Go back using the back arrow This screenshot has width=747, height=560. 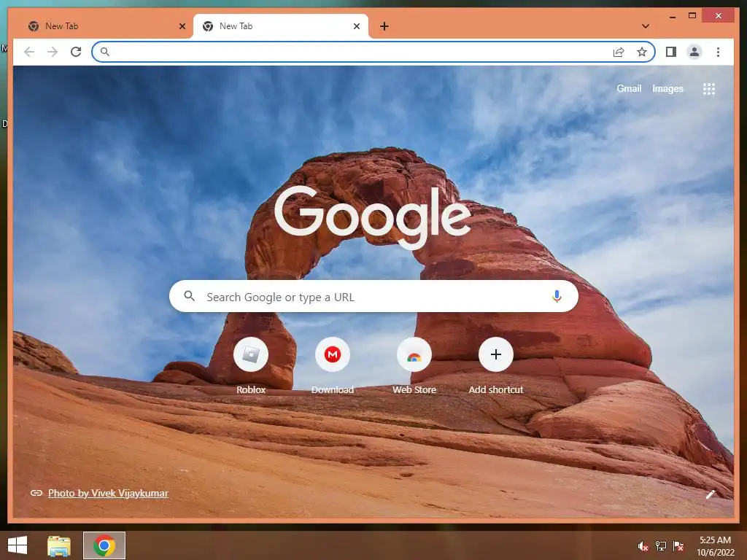(x=29, y=52)
